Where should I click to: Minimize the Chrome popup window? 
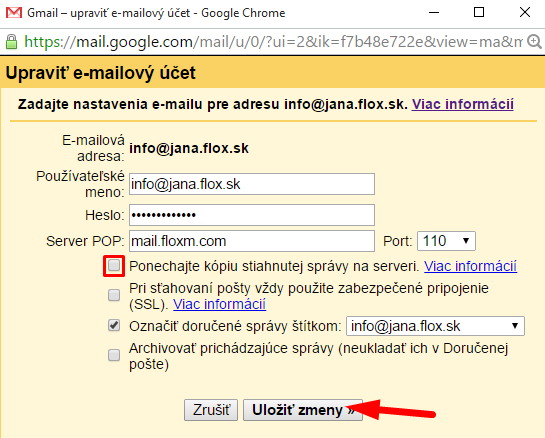434,13
